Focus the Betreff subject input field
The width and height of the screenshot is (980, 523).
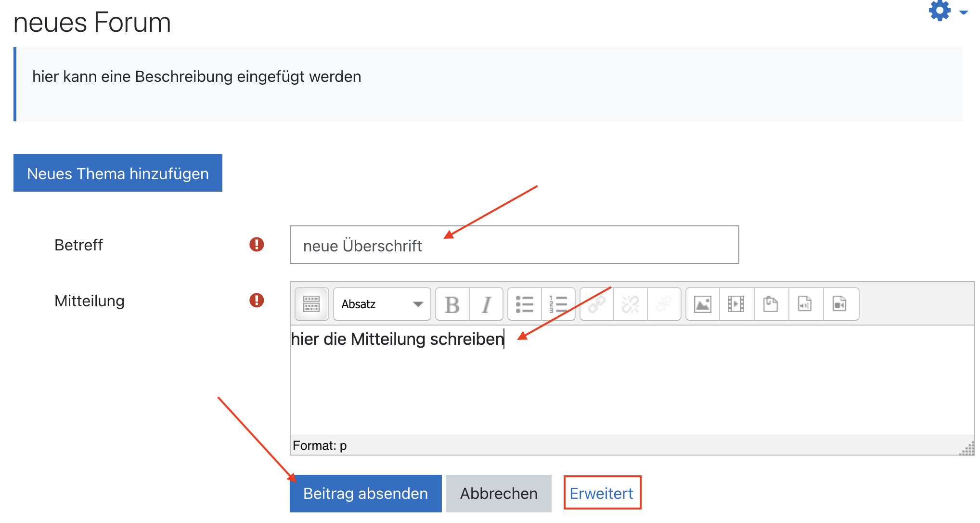[514, 245]
